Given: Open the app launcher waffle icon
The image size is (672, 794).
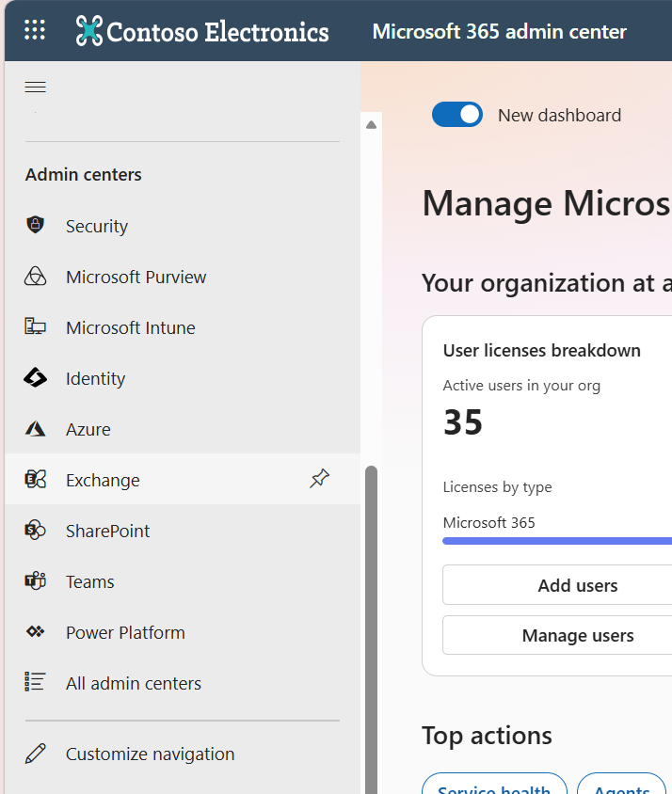Looking at the screenshot, I should pos(35,30).
